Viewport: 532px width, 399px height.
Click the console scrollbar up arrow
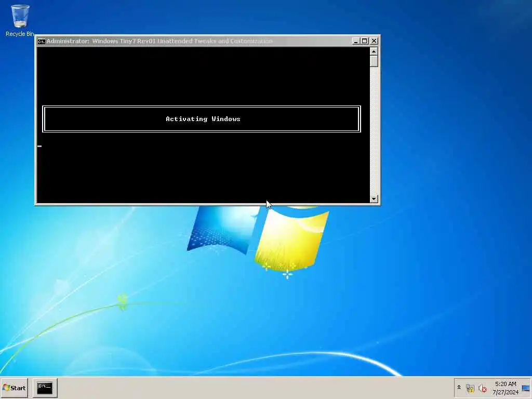[x=374, y=51]
